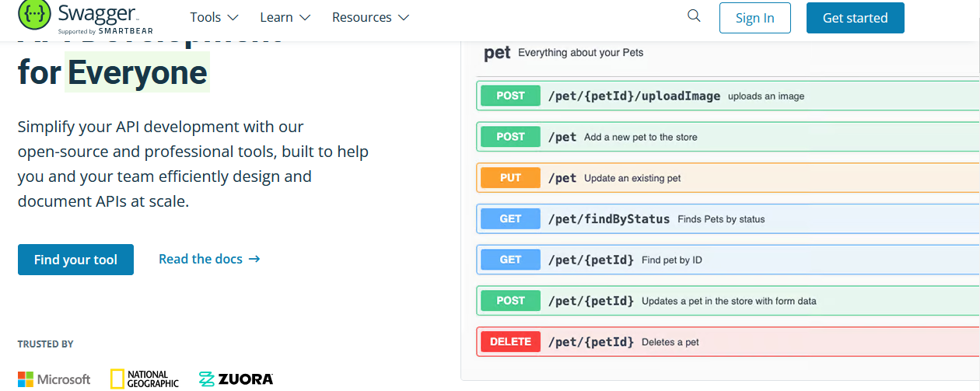The width and height of the screenshot is (980, 391).
Task: Expand GET /pet/findByStatus endpoint
Action: (x=727, y=218)
